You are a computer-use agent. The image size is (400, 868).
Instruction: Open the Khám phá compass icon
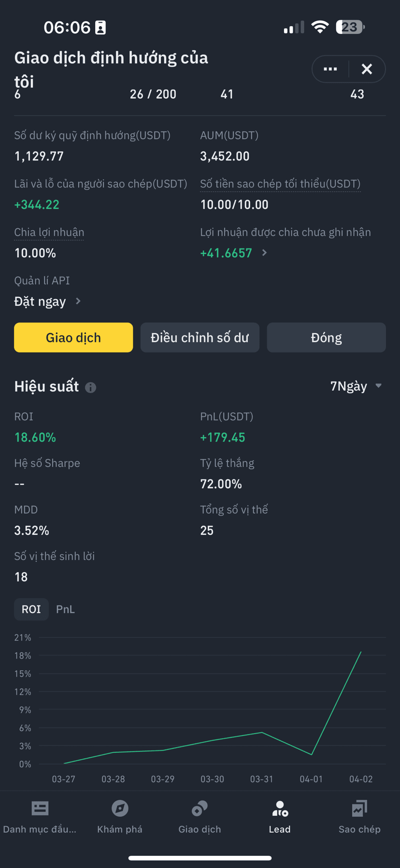point(120,809)
